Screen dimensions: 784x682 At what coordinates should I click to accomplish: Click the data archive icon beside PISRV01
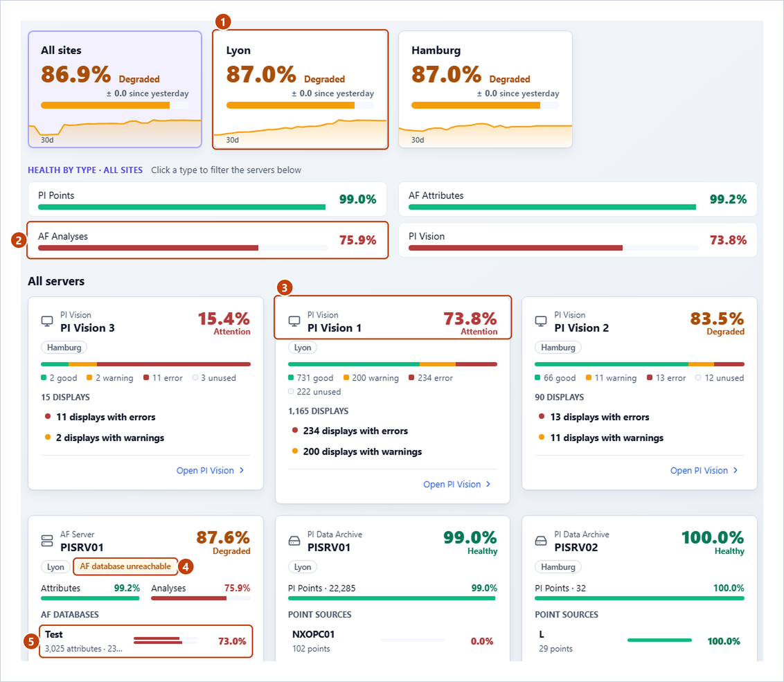point(294,541)
